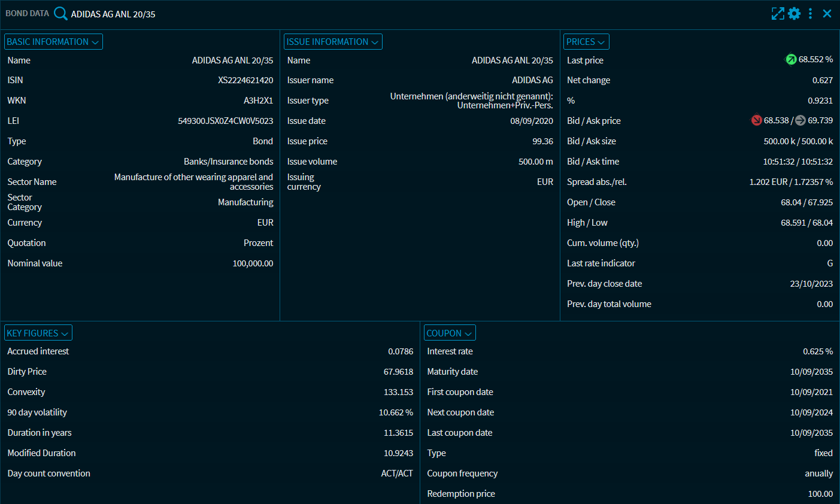The image size is (840, 504).
Task: Expand the Coupon section dropdown
Action: pos(450,333)
